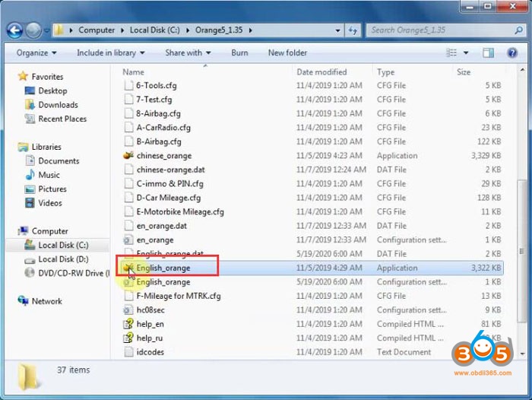Open Desktop in the Favorites list
This screenshot has height=400, width=532.
52,91
